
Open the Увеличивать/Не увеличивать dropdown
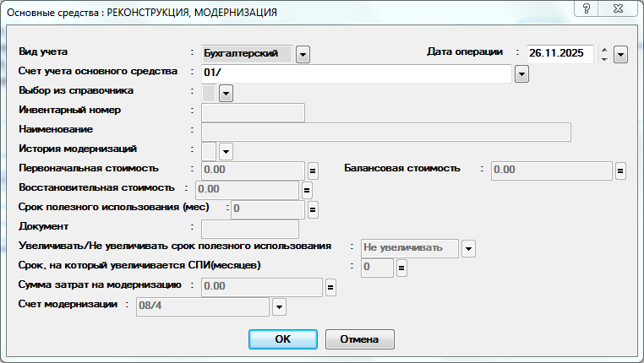(x=468, y=248)
